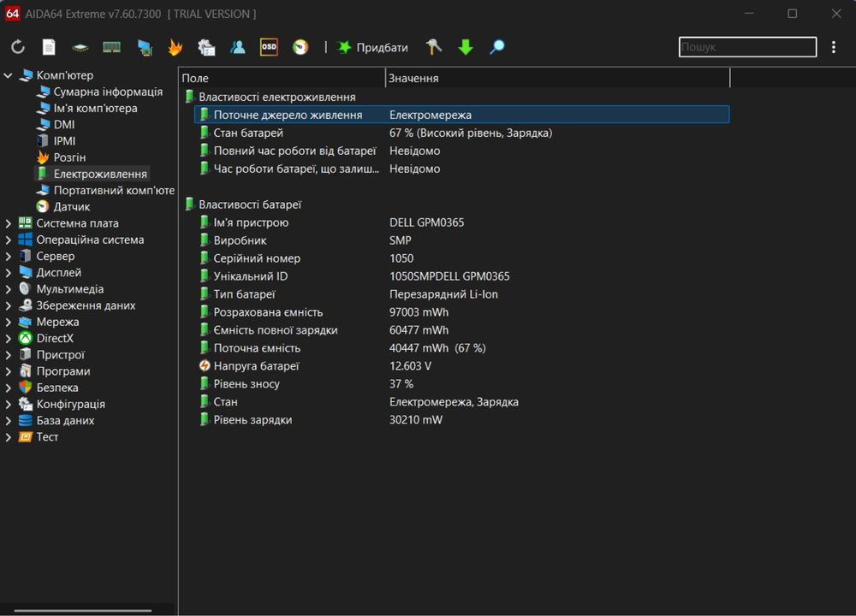Select the Серійний номер row
The image size is (856, 616).
pos(462,258)
